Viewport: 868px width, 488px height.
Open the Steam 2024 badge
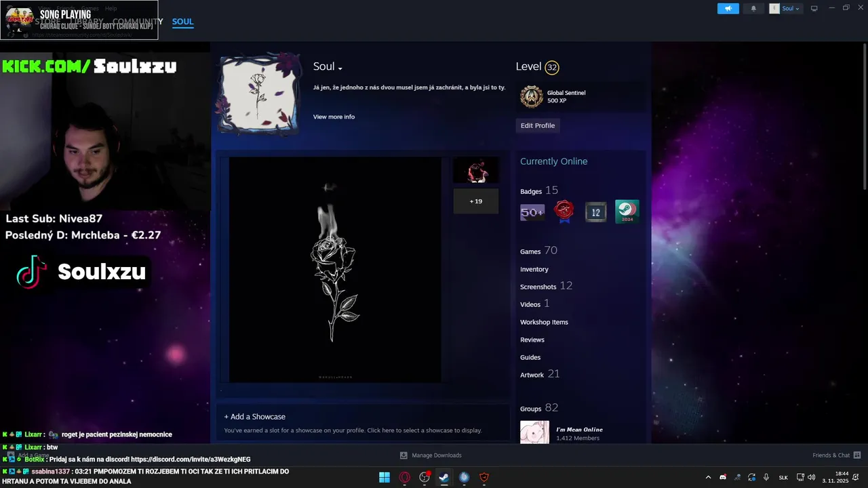(627, 211)
